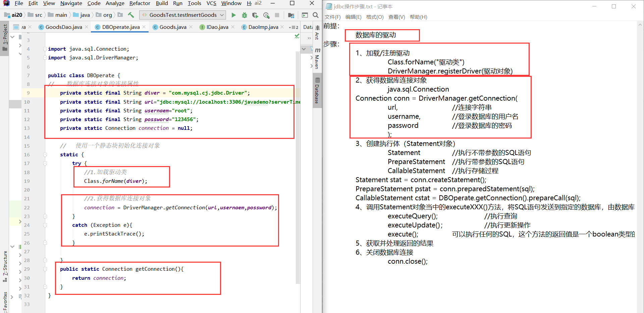Viewport: 644px width, 313px height.
Task: Open Notepad 格式(O) menu
Action: pos(375,17)
